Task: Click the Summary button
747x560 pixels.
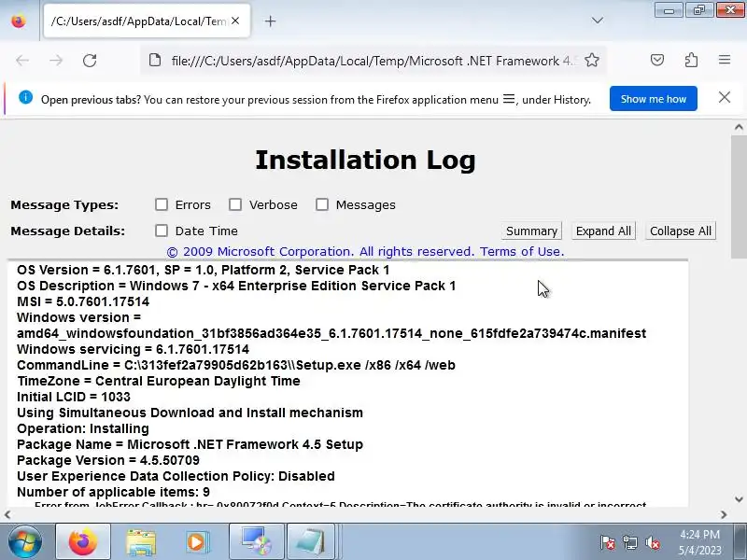Action: tap(531, 231)
